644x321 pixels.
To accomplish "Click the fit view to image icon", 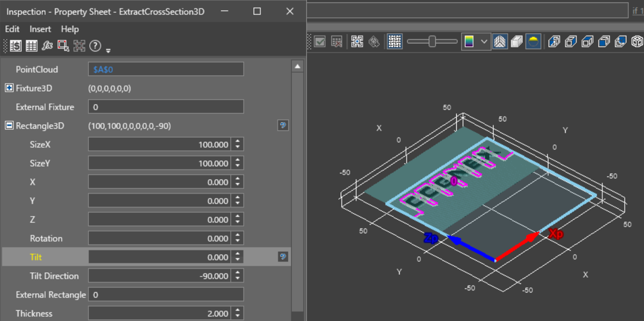I will [357, 42].
